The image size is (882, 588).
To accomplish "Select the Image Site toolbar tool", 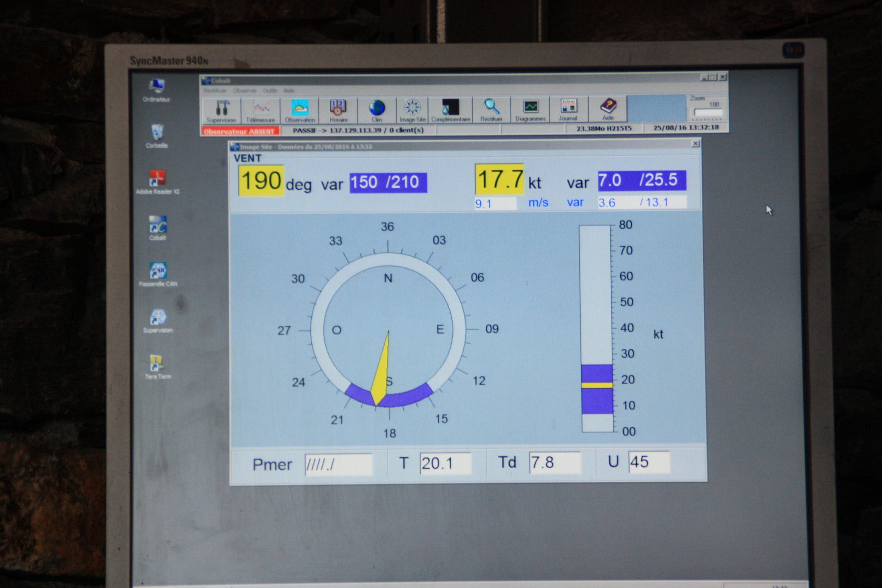I will click(412, 110).
